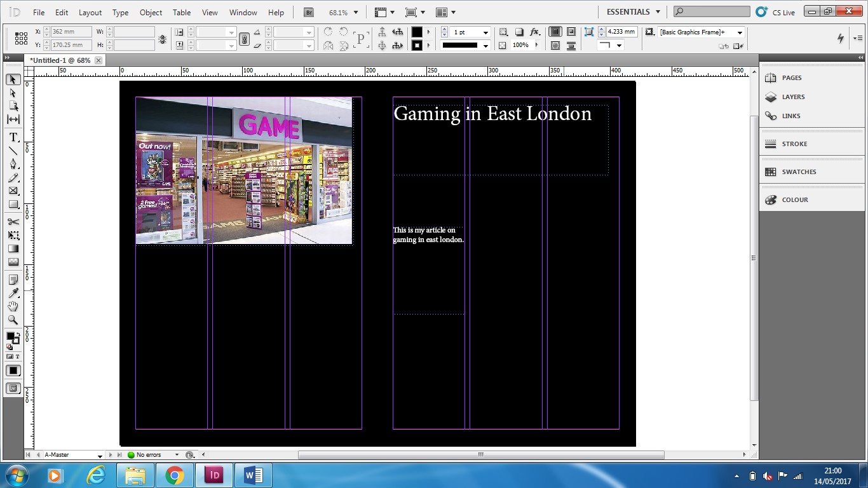
Task: Click the search field in application bar
Action: tap(712, 12)
